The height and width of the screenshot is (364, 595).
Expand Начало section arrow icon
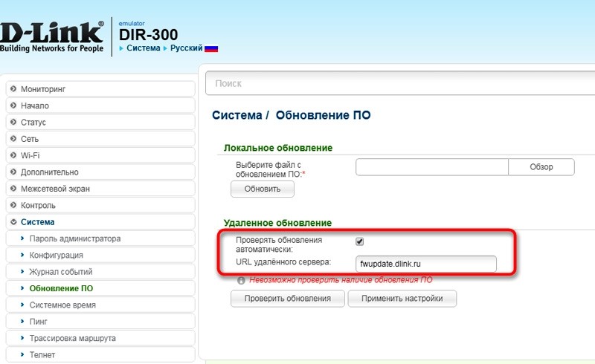(13, 105)
